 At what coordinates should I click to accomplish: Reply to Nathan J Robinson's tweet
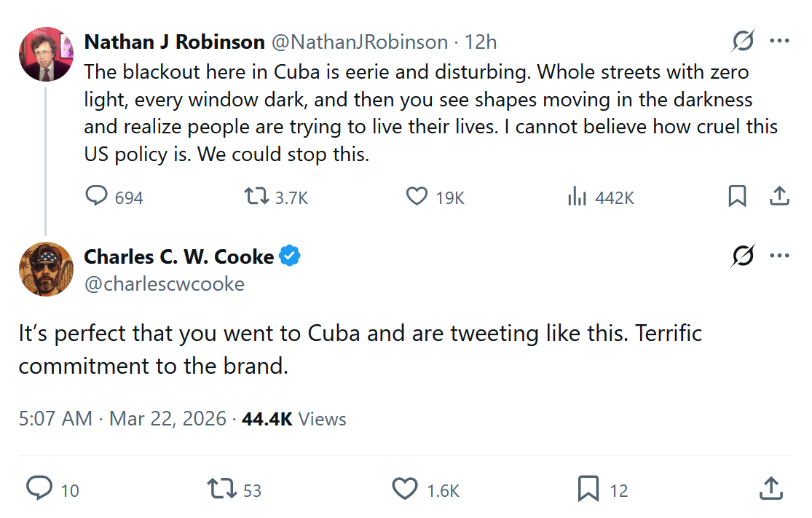point(97,196)
